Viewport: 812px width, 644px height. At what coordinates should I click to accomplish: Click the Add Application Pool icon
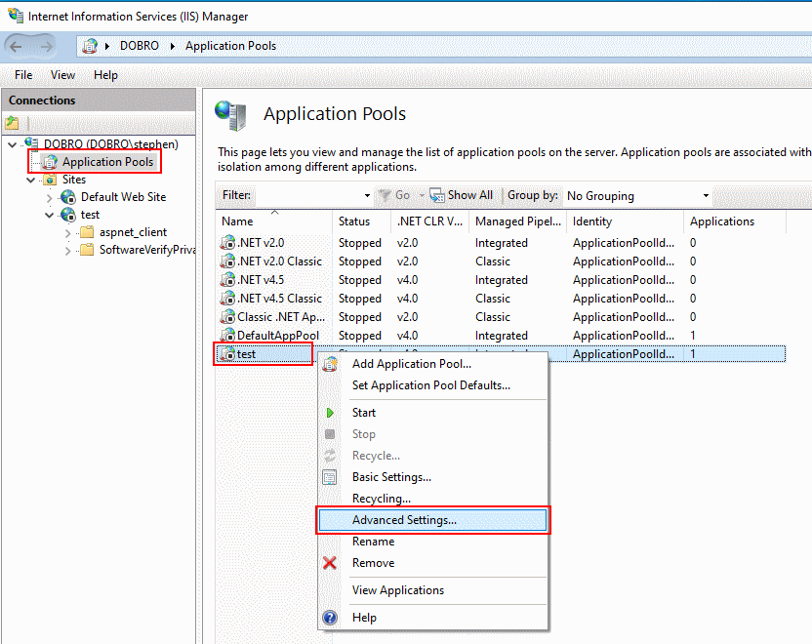tap(330, 364)
